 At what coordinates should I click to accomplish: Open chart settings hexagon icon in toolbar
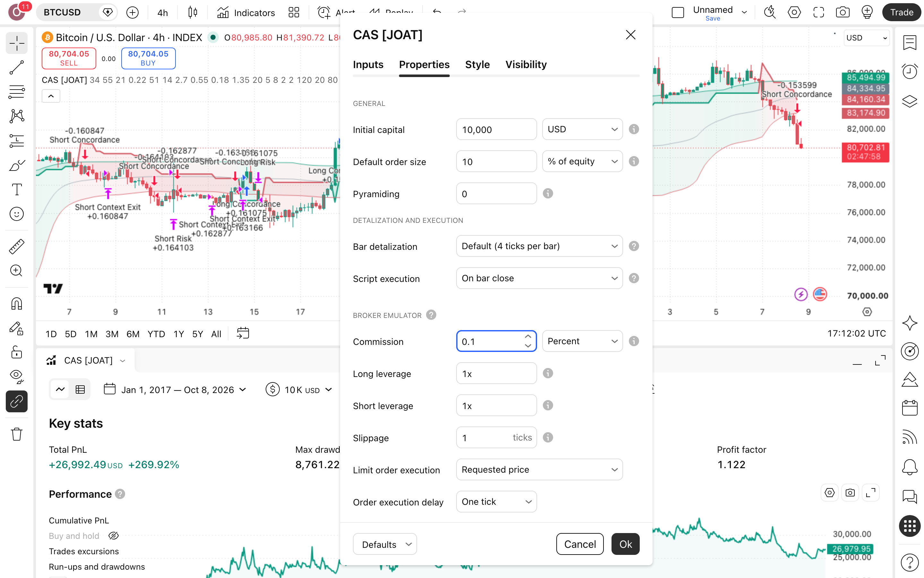click(794, 12)
